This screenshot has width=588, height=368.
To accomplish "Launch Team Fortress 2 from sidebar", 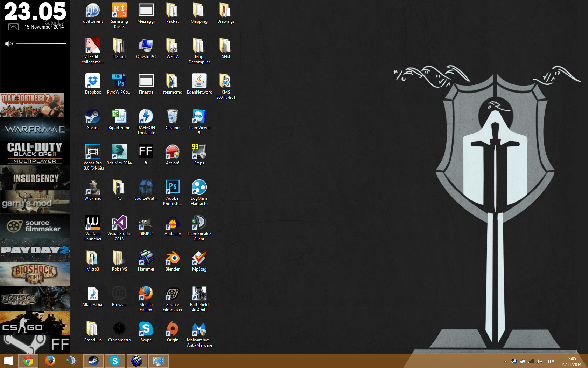I will 32,105.
